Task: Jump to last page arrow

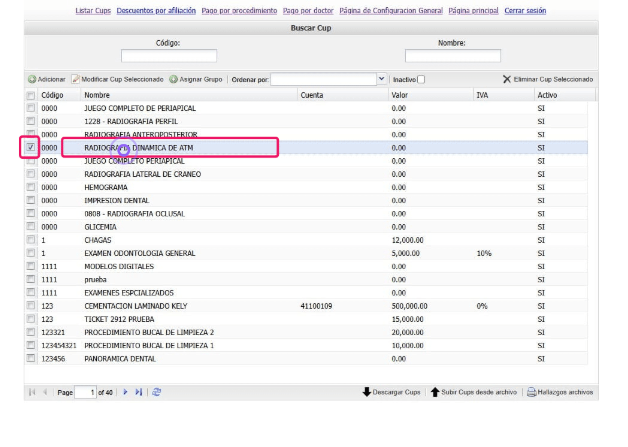Action: tap(139, 392)
